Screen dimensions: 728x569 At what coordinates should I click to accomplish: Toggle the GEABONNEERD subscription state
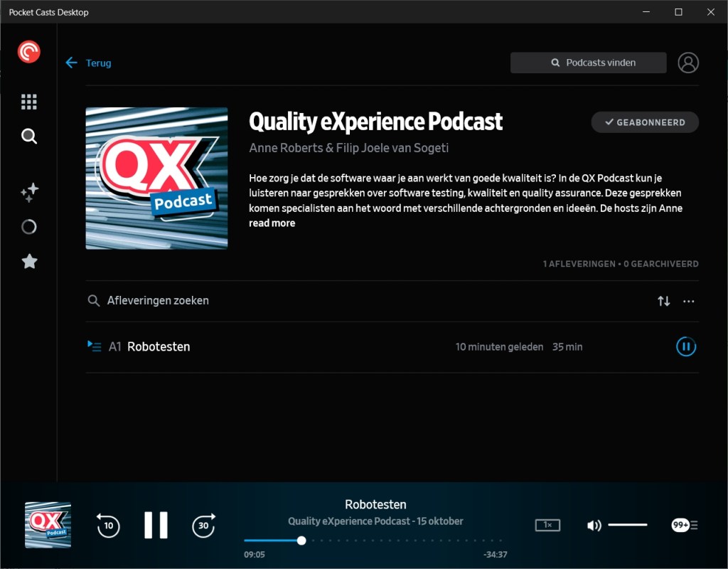tap(644, 122)
